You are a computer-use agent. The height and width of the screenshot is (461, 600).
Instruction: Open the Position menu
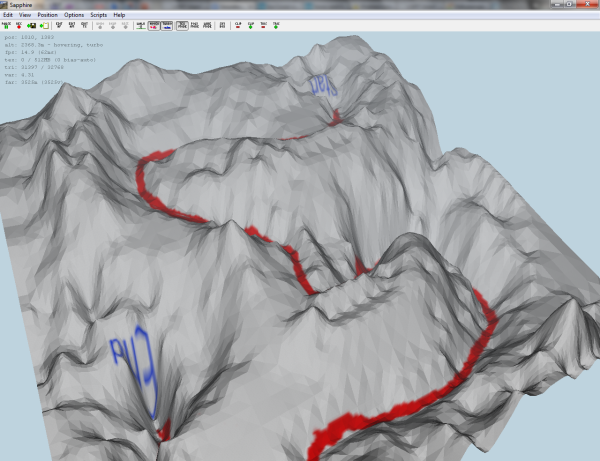click(48, 15)
